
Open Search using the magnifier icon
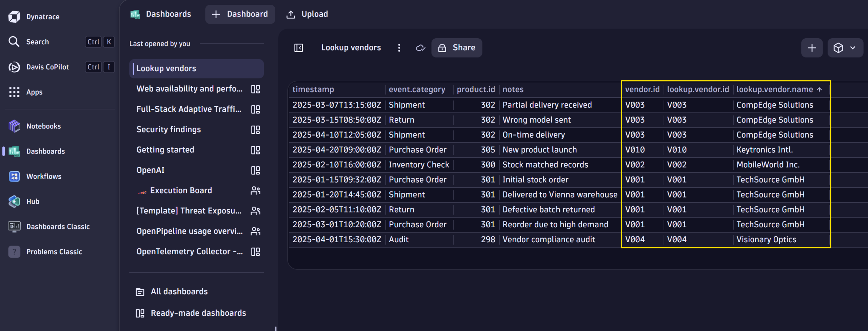click(14, 42)
